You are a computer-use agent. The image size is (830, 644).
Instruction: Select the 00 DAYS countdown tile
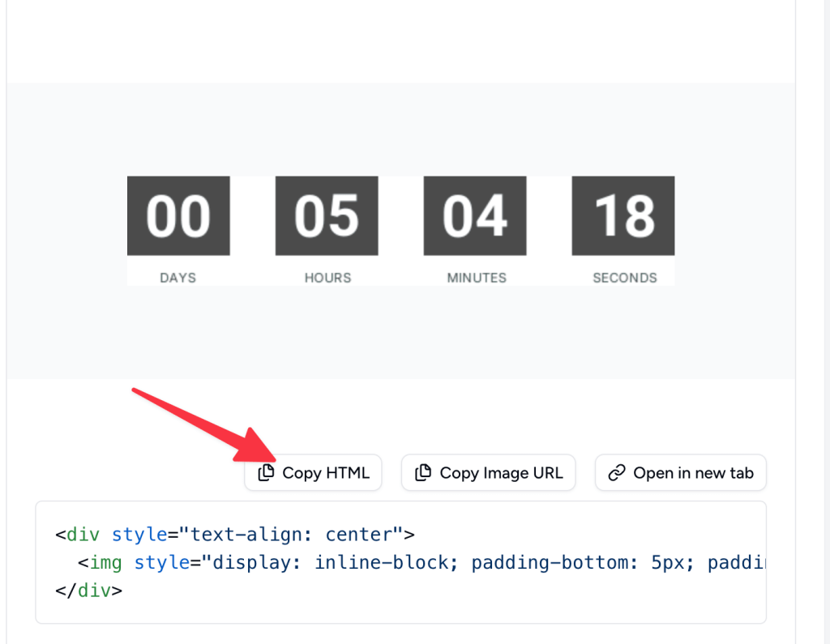178,215
